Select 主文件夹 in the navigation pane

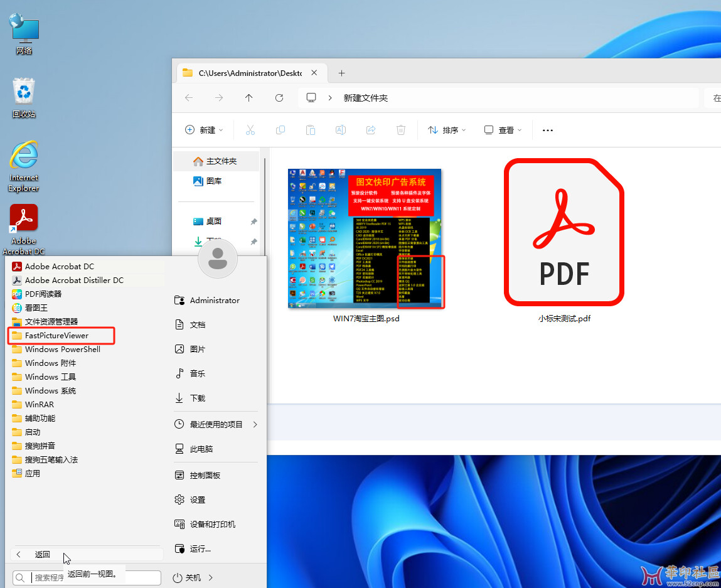[216, 161]
